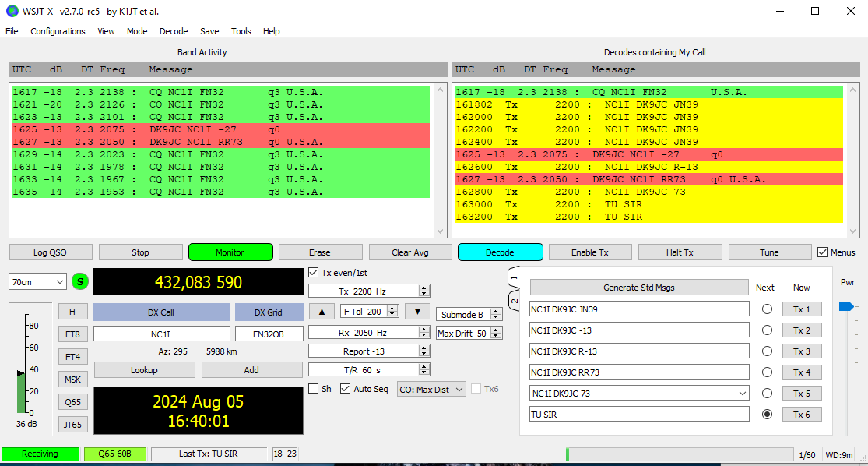The width and height of the screenshot is (868, 466).
Task: Click the WSJT-X globe title icon
Action: pos(12,11)
